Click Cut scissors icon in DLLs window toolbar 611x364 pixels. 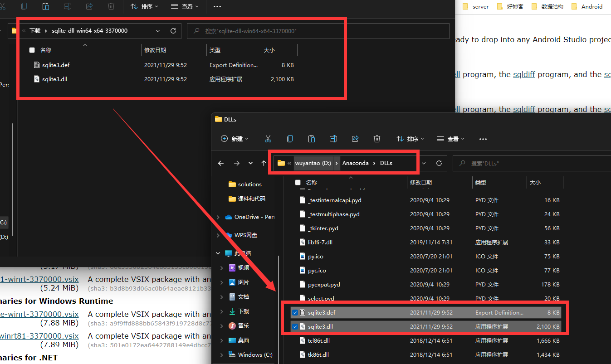(x=268, y=139)
